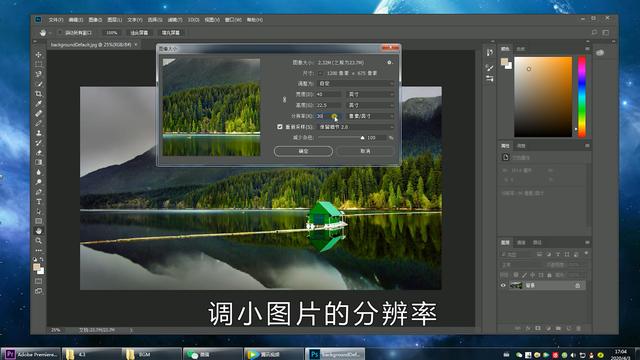This screenshot has height=360, width=640.
Task: Click the 100% zoom button
Action: [x=112, y=33]
